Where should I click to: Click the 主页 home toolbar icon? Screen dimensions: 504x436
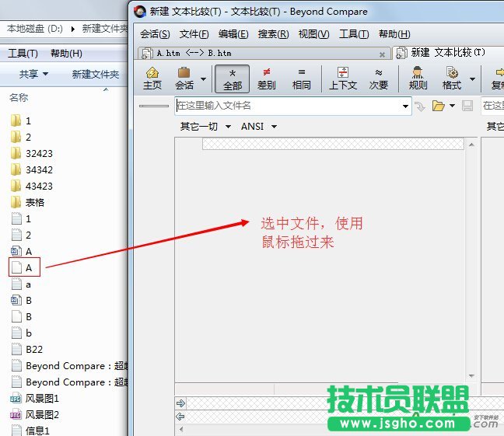[152, 78]
